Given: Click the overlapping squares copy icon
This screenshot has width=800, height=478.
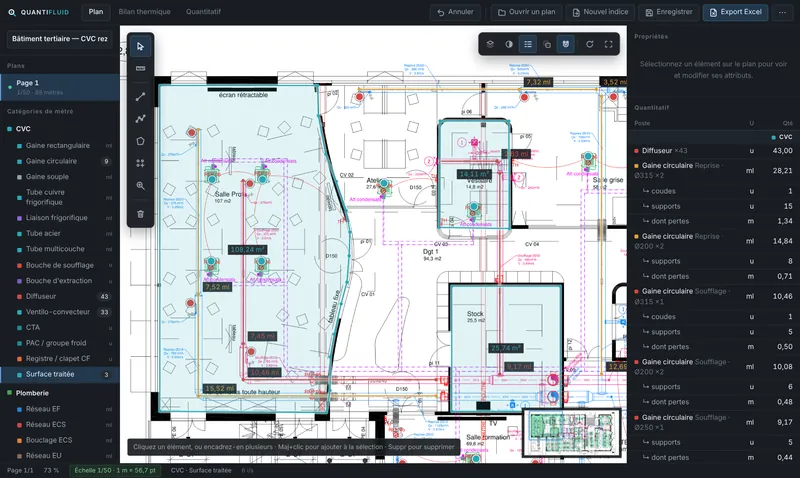Looking at the screenshot, I should [547, 44].
